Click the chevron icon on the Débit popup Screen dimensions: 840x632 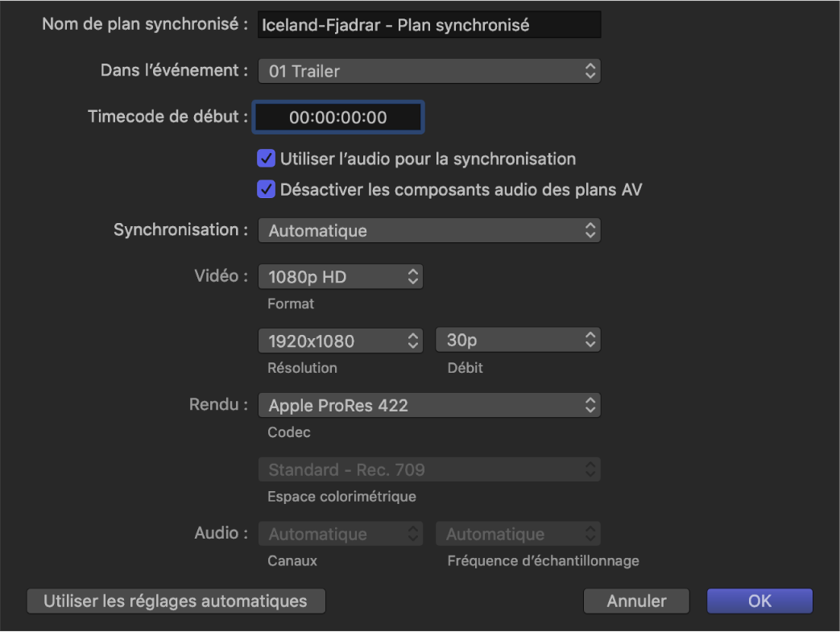pos(590,340)
